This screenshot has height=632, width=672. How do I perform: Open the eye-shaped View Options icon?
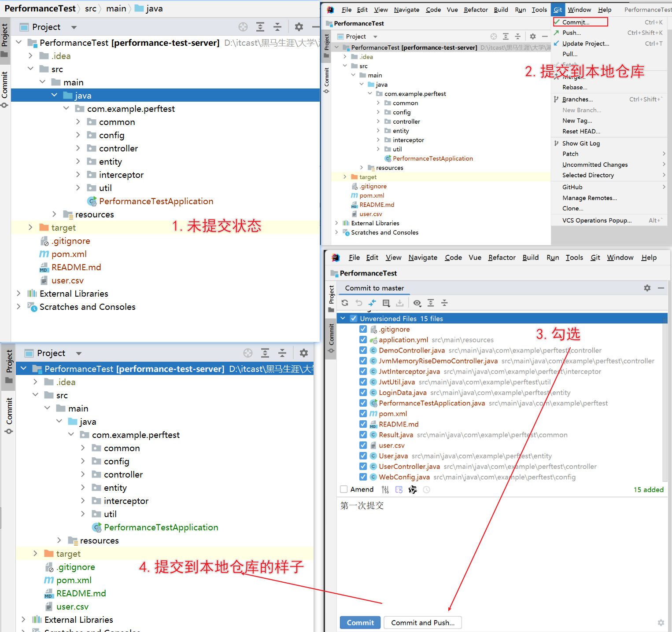[417, 303]
